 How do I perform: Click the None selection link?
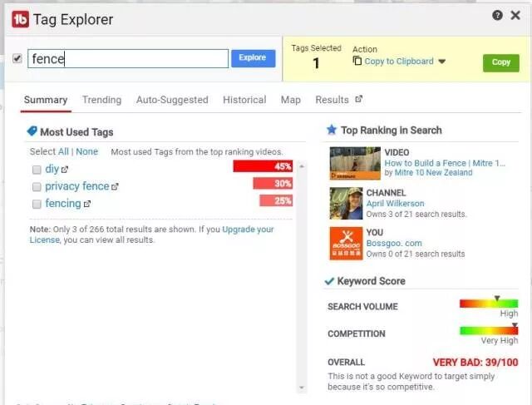pyautogui.click(x=86, y=151)
